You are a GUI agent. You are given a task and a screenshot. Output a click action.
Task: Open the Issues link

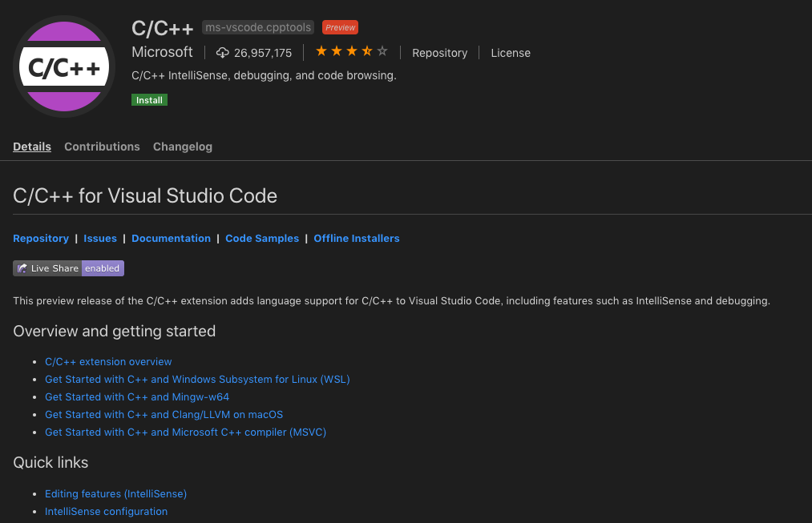[x=100, y=239]
